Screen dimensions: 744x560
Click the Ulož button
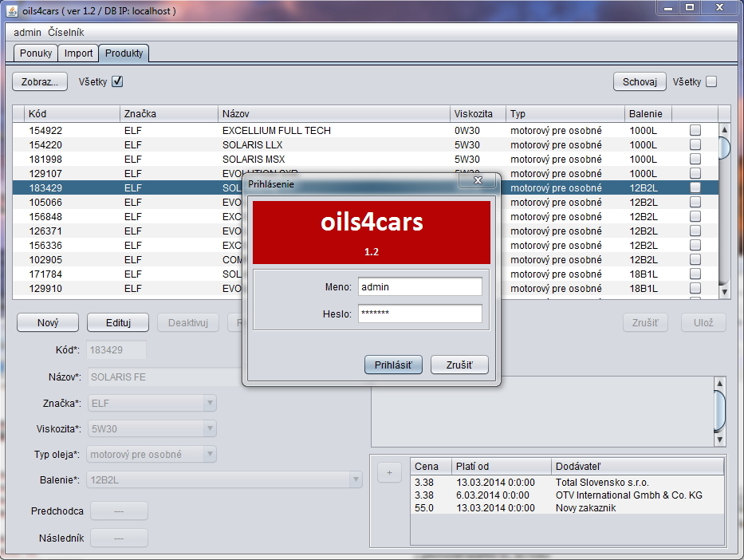point(703,323)
